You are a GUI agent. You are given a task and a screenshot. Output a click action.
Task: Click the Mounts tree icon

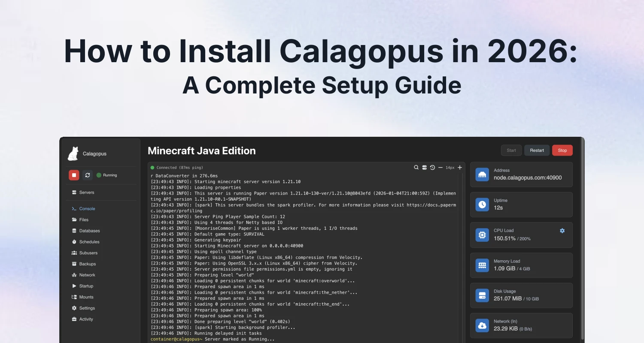click(x=74, y=297)
